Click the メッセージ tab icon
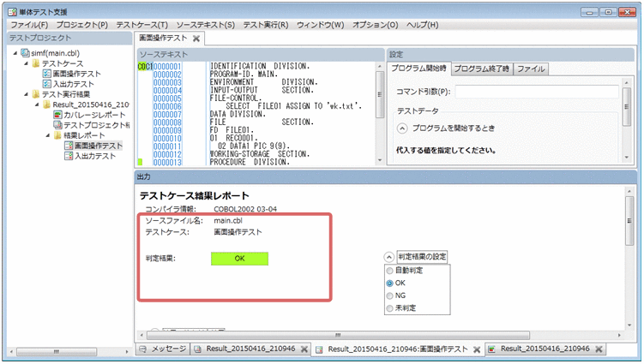This screenshot has width=644, height=364. tap(143, 349)
